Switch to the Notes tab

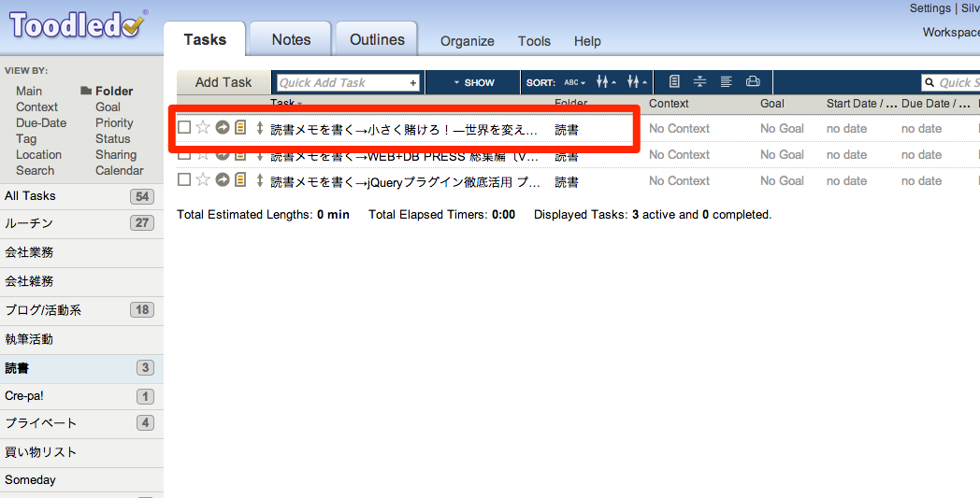tap(291, 39)
